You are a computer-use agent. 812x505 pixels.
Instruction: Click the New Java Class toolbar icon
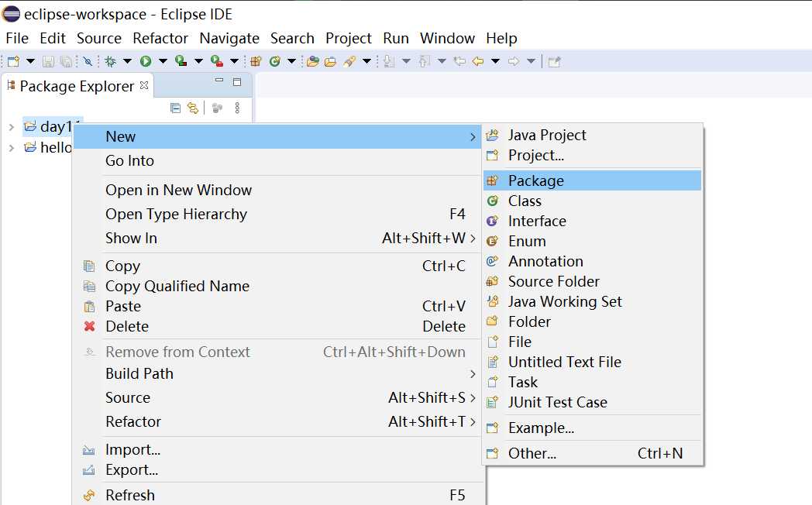tap(274, 61)
